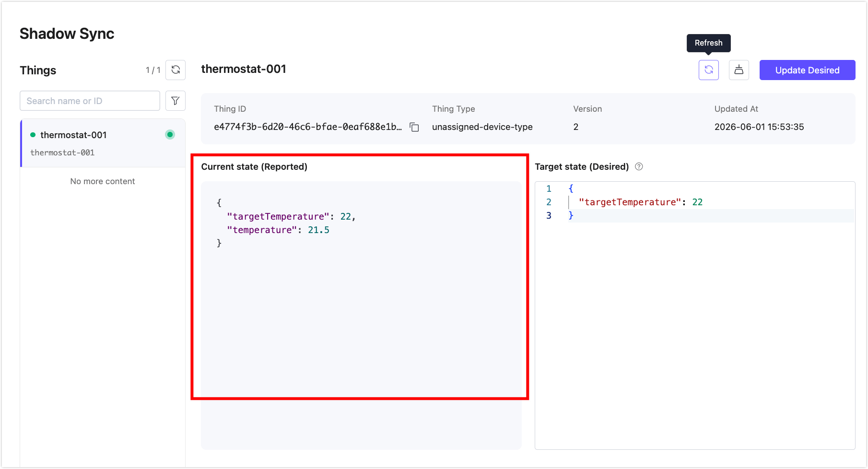Click the "targetTemperature": 22 line in Reported
The width and height of the screenshot is (868, 469).
(291, 216)
